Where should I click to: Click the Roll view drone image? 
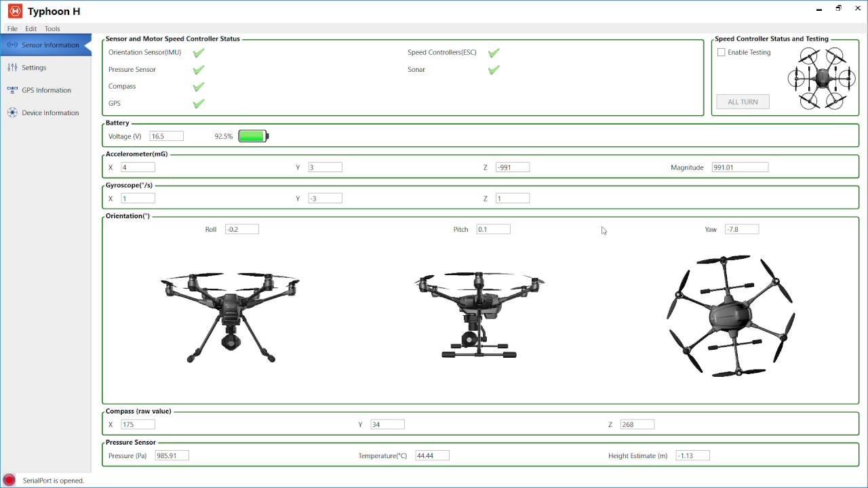point(231,317)
